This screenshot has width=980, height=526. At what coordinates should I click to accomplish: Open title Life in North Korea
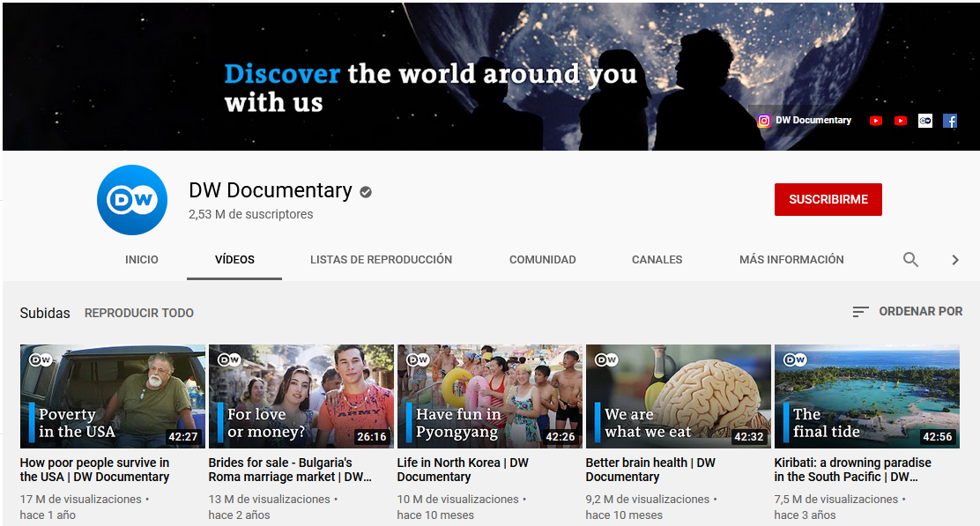click(x=463, y=470)
